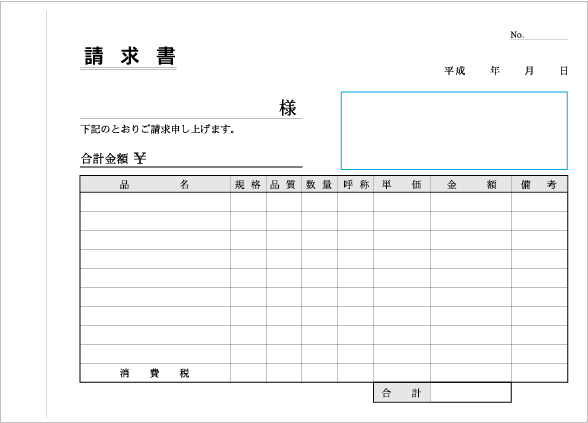
Task: Click the 呼称 column header
Action: pyautogui.click(x=355, y=184)
